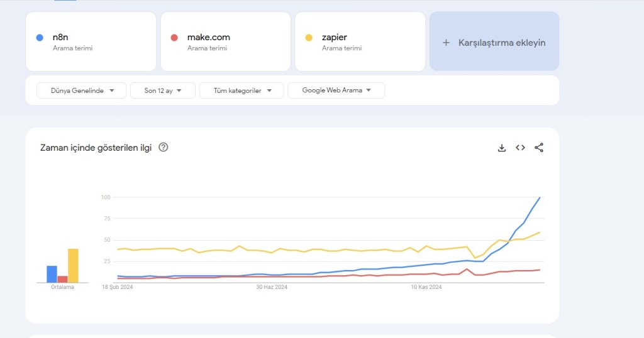Image resolution: width=644 pixels, height=338 pixels.
Task: Share the interest over time chart
Action: (539, 148)
